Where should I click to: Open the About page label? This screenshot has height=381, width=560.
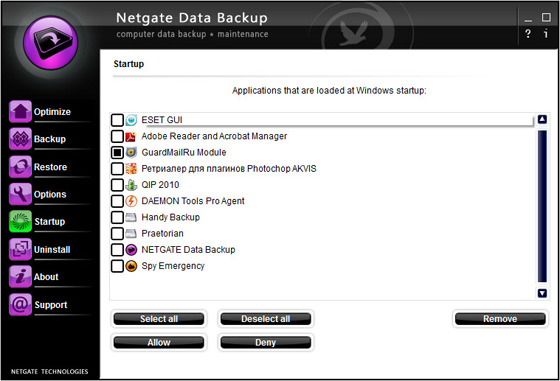coord(46,277)
